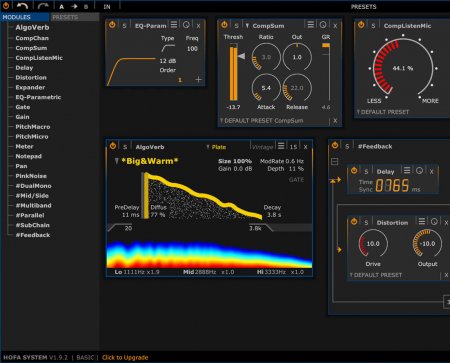
Task: Select PinkNoise in the modules list
Action: click(x=31, y=176)
